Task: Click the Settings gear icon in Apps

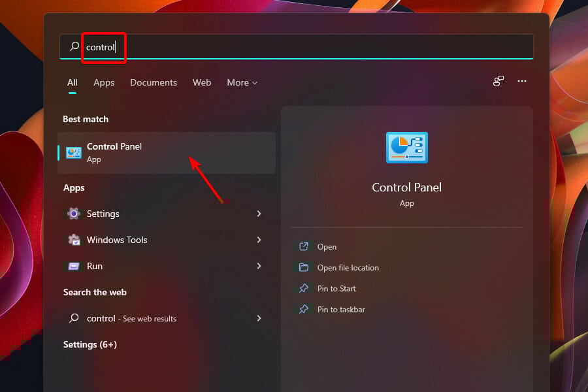Action: coord(74,214)
